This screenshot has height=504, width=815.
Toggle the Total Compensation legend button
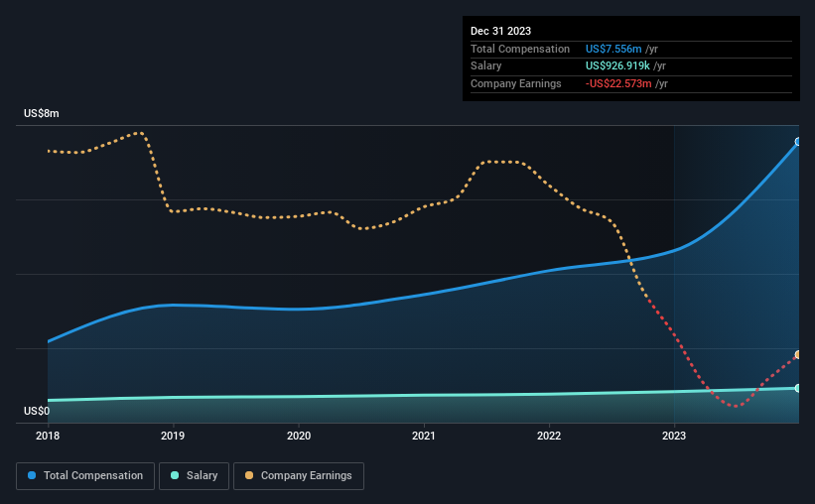click(x=85, y=476)
